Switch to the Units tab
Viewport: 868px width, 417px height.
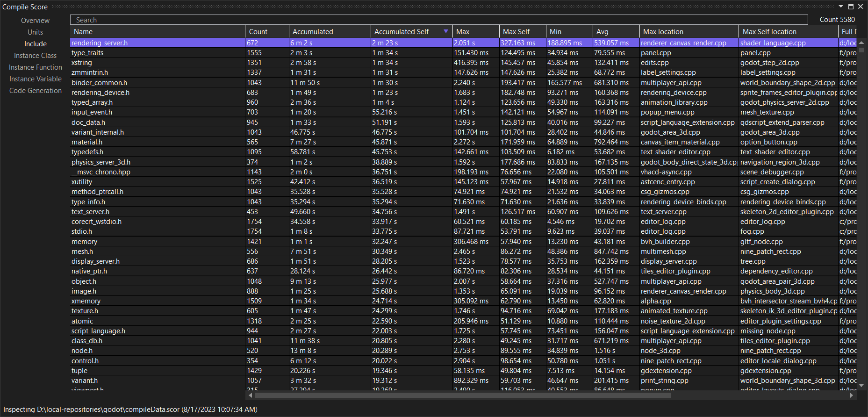tap(35, 32)
